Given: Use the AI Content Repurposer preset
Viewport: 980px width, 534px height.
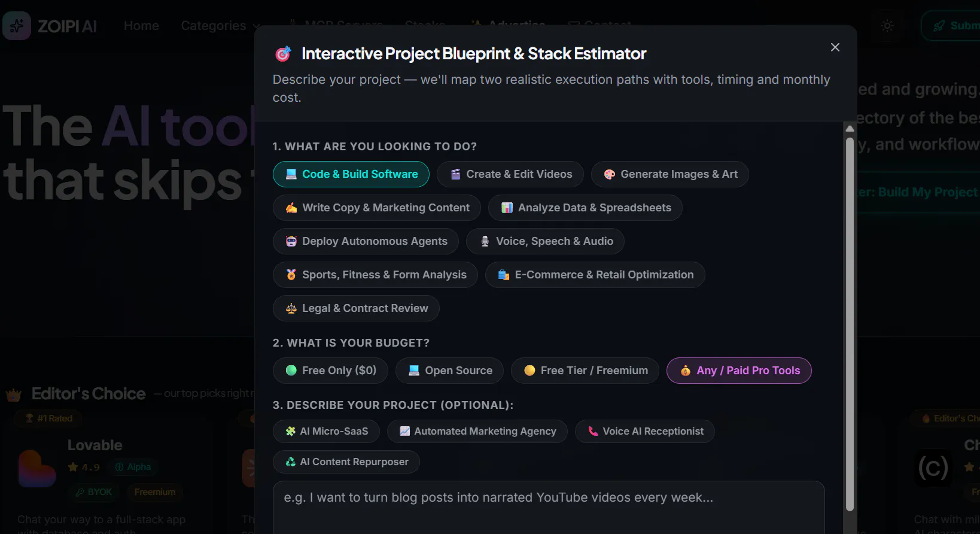Looking at the screenshot, I should coord(346,462).
